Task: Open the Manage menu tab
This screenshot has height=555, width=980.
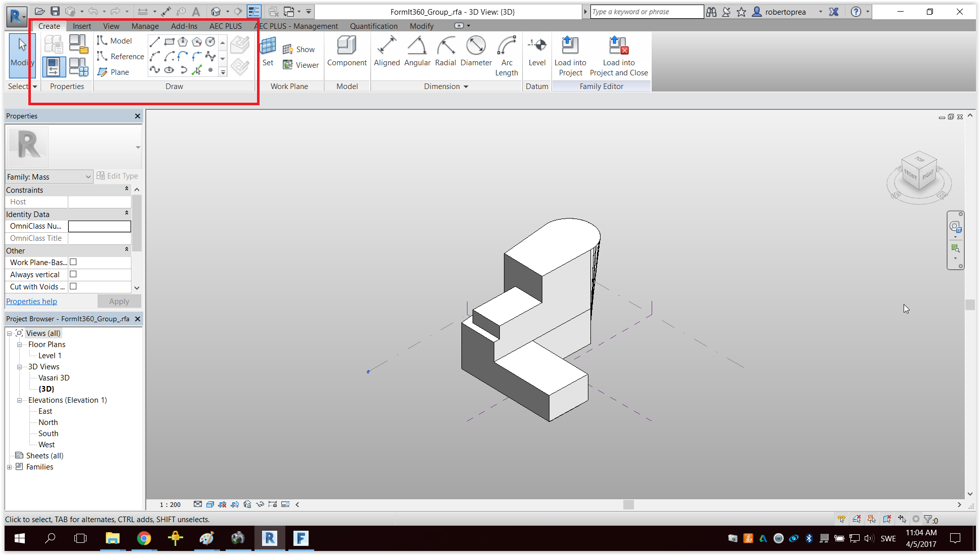Action: [x=145, y=26]
